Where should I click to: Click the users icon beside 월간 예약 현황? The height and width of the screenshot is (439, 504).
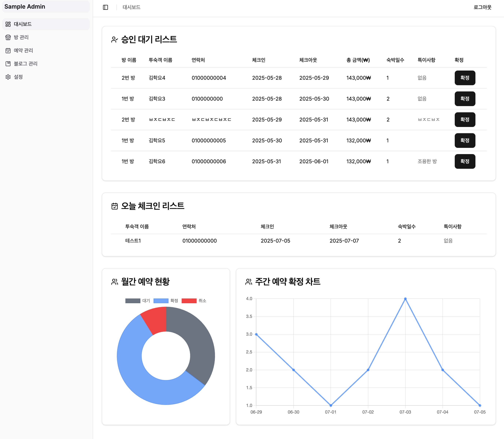click(x=114, y=282)
